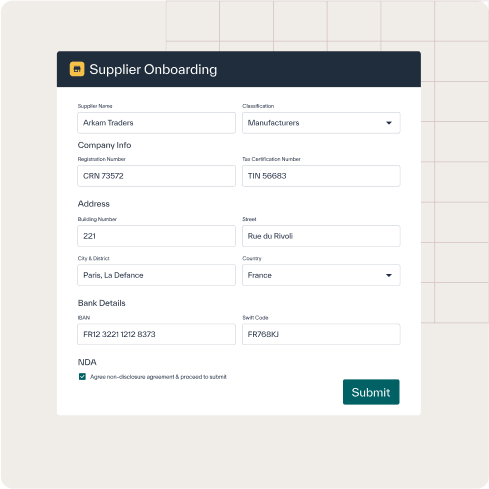This screenshot has height=489, width=489.
Task: Click the Submit button
Action: [371, 392]
